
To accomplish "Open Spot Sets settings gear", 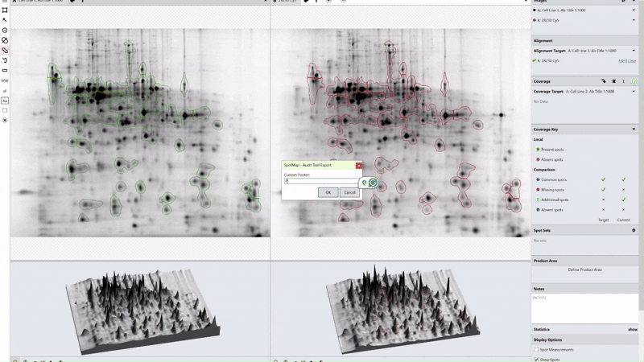I will click(634, 230).
